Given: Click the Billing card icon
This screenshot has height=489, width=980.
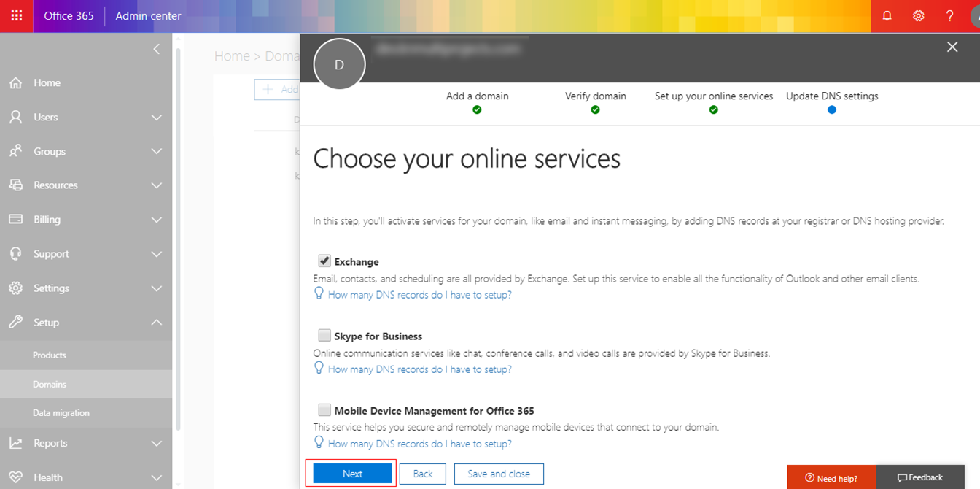Looking at the screenshot, I should click(15, 219).
